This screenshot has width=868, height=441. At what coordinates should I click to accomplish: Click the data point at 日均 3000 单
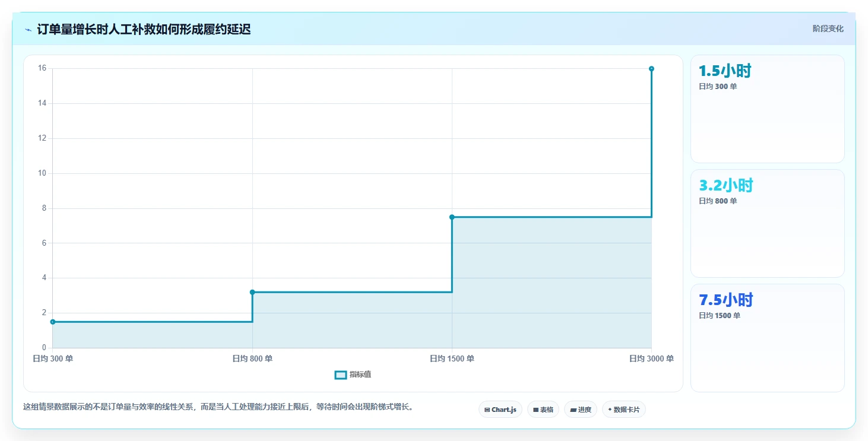click(x=651, y=69)
